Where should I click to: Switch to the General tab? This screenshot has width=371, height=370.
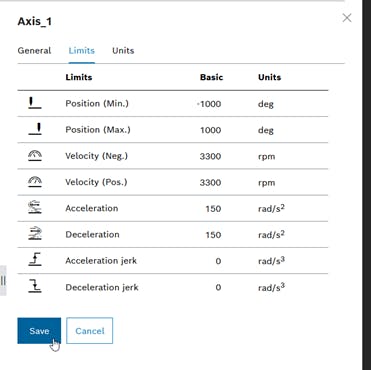[x=34, y=51]
